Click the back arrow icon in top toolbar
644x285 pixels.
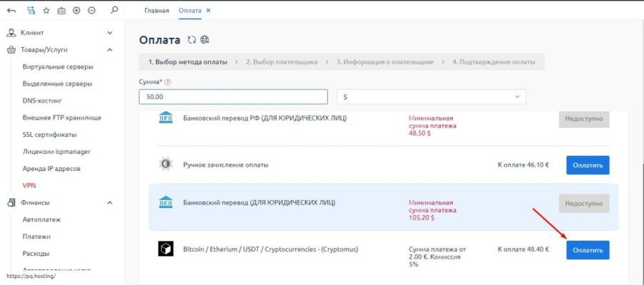11,11
